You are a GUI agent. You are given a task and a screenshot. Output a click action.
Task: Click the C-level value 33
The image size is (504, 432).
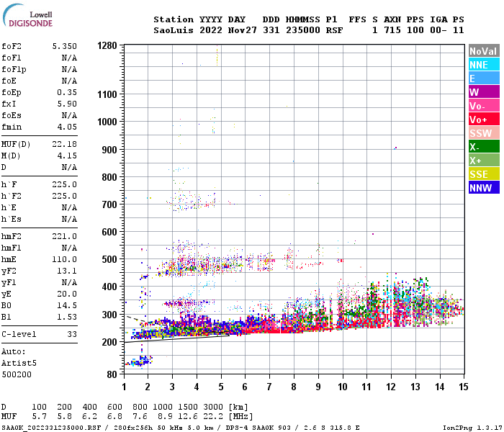(72, 334)
